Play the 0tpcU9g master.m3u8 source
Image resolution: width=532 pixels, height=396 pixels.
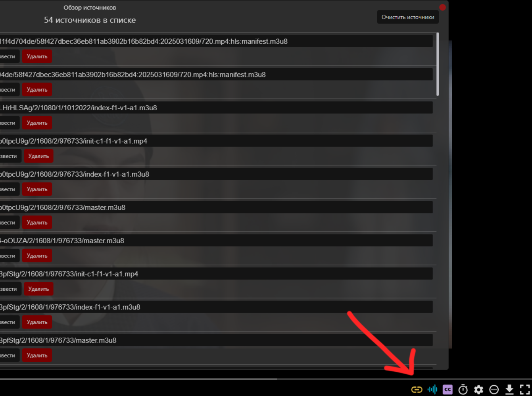tap(8, 223)
